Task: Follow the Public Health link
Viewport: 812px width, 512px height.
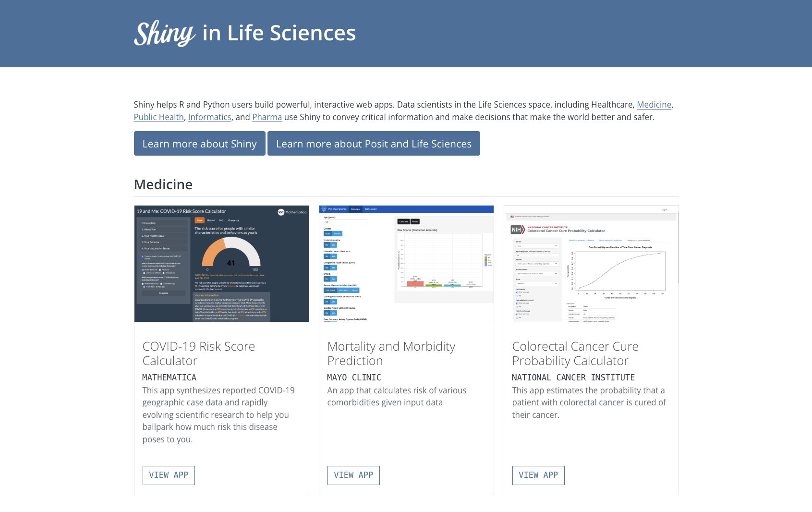Action: 159,117
